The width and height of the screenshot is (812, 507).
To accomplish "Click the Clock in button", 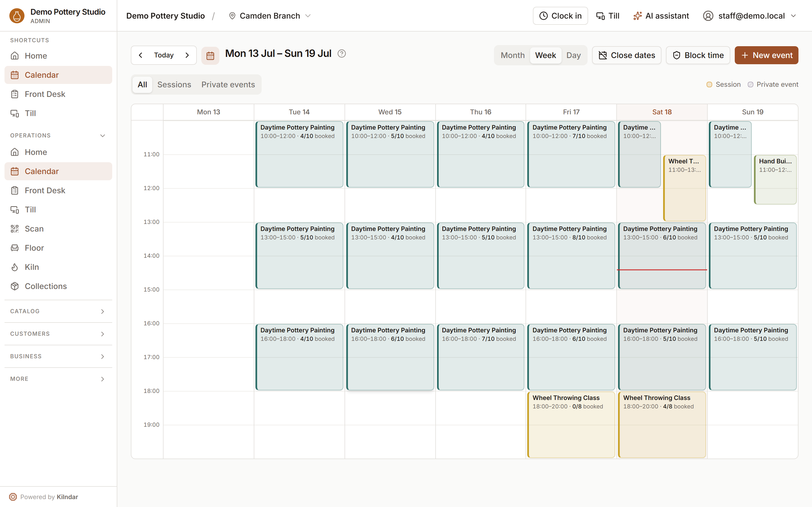I will pos(560,16).
